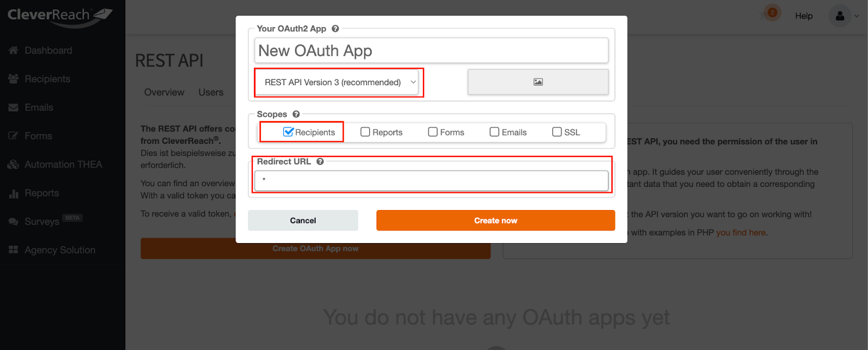Click the REST API page heading
This screenshot has width=868, height=350.
coord(169,60)
